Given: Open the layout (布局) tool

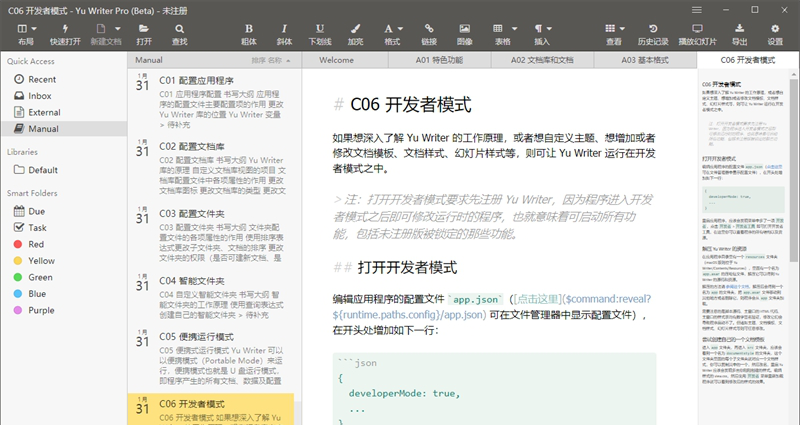Looking at the screenshot, I should (x=22, y=29).
